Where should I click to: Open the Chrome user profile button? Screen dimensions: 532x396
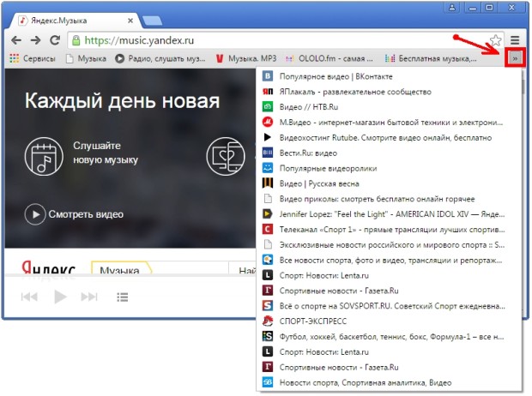click(x=452, y=8)
